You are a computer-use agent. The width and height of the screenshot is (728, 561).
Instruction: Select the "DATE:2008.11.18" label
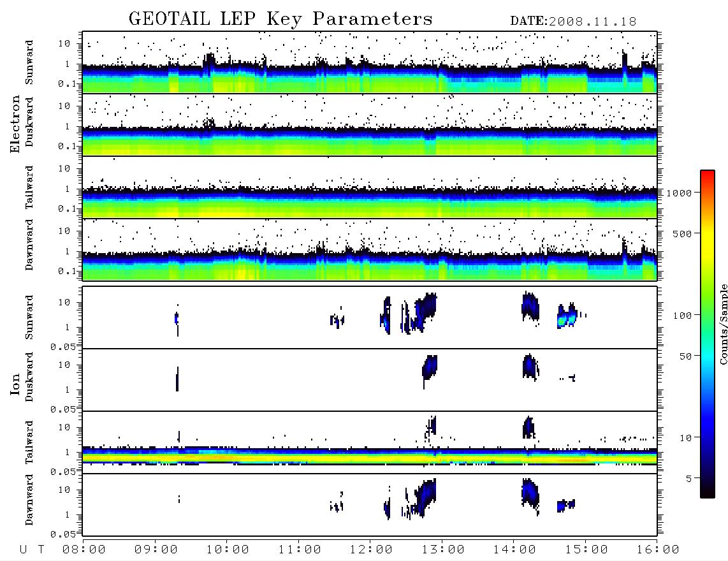(x=573, y=22)
